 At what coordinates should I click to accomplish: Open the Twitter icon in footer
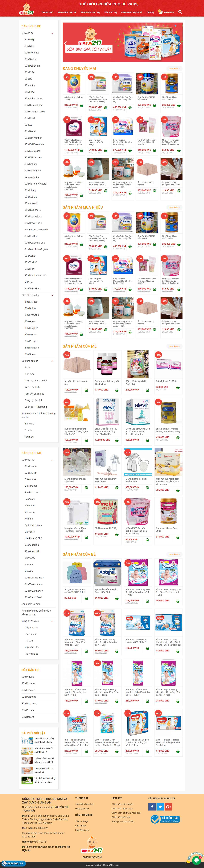[x=160, y=807]
